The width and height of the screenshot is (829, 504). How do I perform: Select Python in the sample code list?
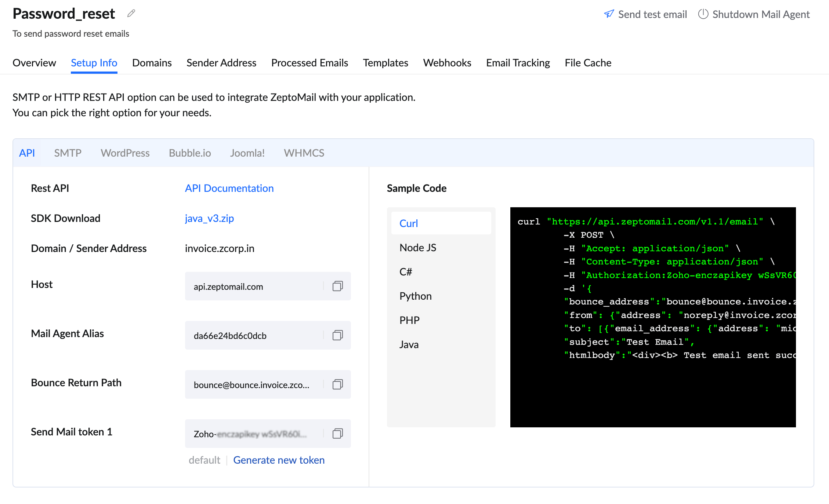coord(415,296)
